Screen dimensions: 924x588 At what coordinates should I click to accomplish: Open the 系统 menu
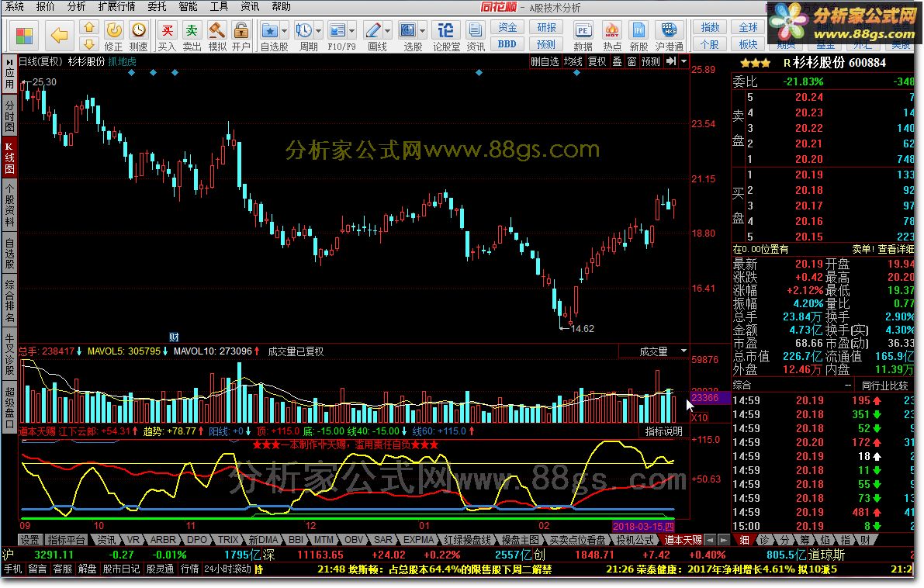pos(15,6)
